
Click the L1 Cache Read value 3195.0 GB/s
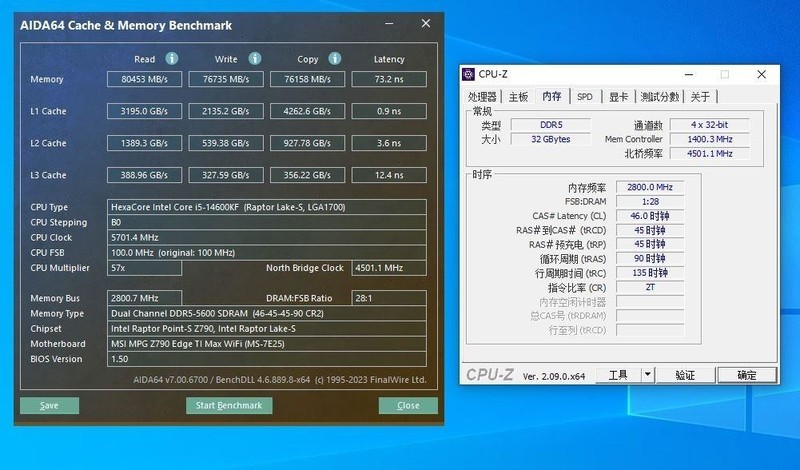coord(144,111)
